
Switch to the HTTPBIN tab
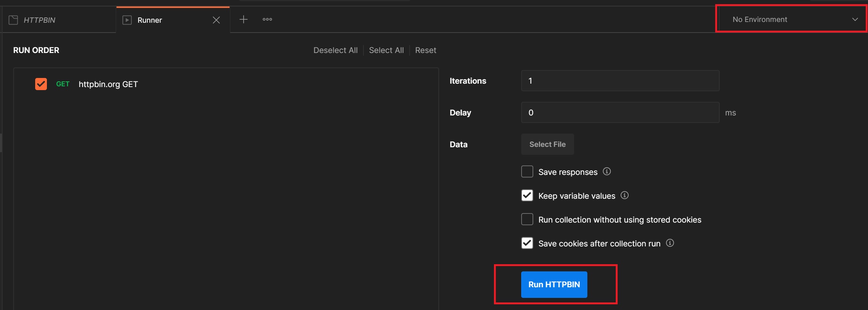(40, 20)
